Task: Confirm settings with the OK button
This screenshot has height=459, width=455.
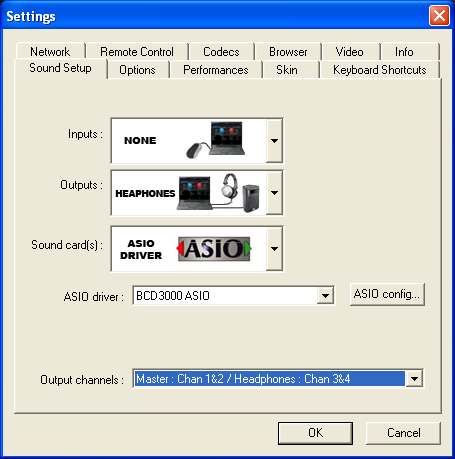Action: 315,433
